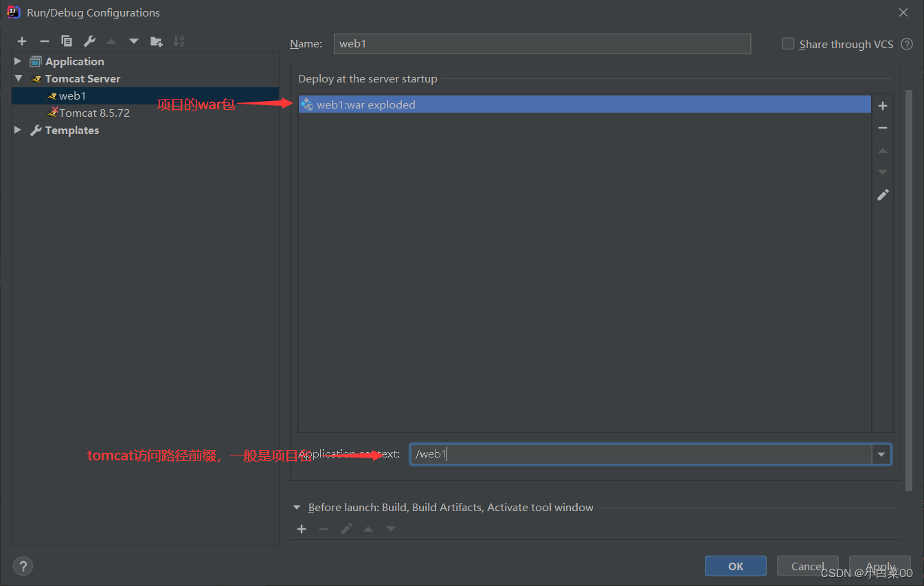924x586 pixels.
Task: Edit the selected deployment artifact
Action: pyautogui.click(x=883, y=194)
